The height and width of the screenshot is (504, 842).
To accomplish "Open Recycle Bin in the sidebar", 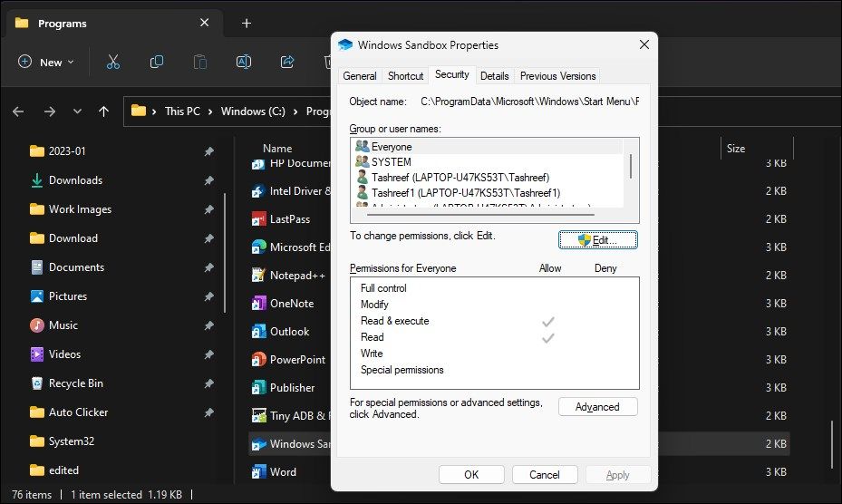I will [x=76, y=383].
